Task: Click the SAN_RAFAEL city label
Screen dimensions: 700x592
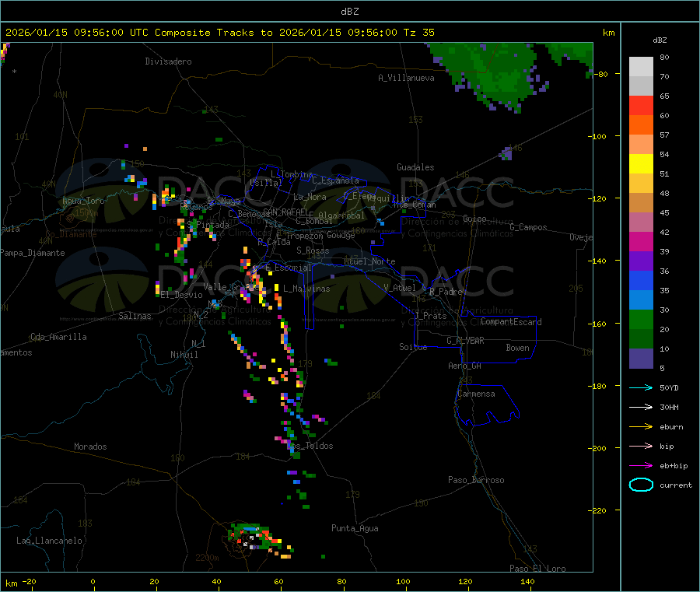Action: click(285, 212)
